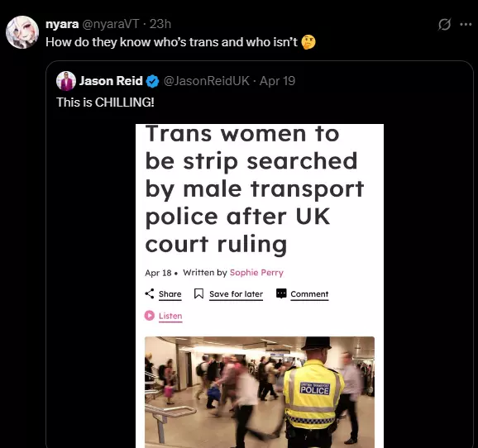Open author Sophie Perry link
The width and height of the screenshot is (478, 448).
(x=256, y=273)
